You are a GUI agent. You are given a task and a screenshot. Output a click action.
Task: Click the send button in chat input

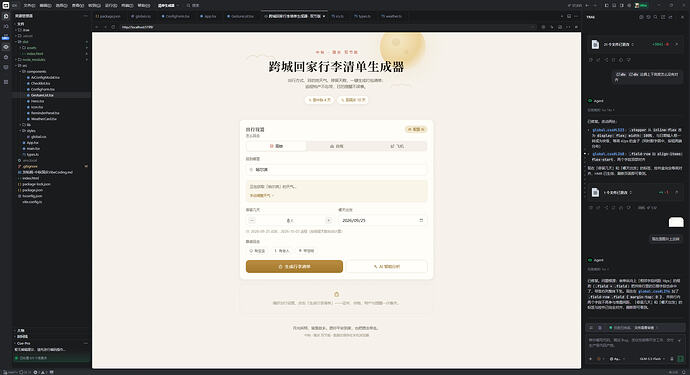point(680,359)
